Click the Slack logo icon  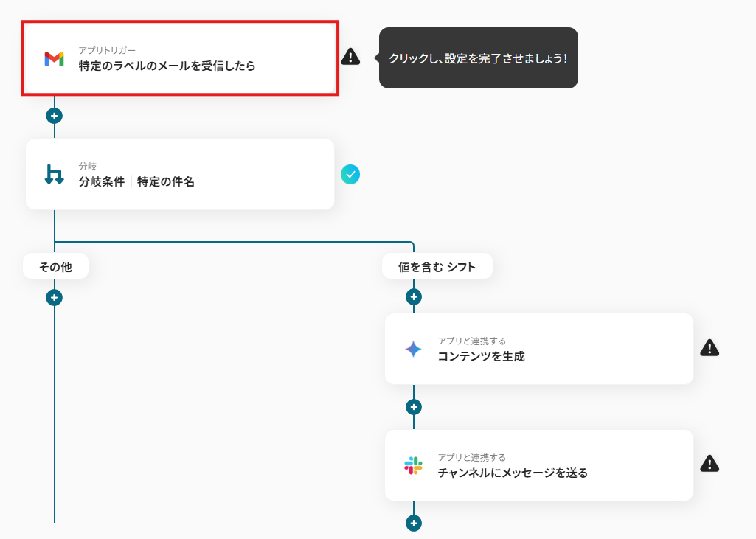(x=413, y=466)
